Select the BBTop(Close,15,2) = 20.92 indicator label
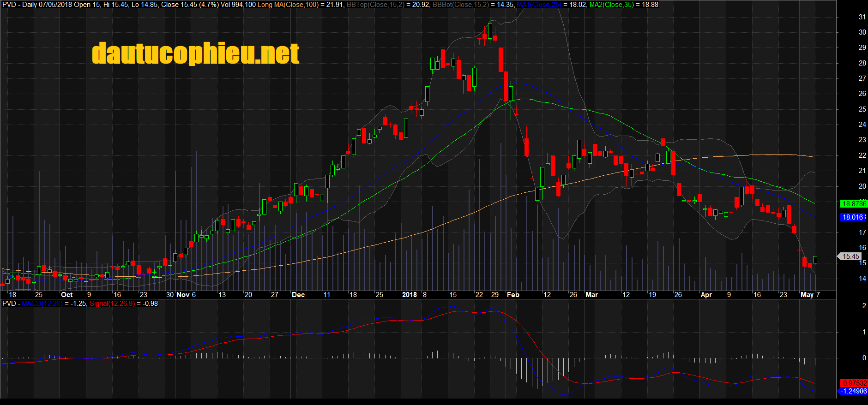This screenshot has width=868, height=405. pyautogui.click(x=388, y=5)
